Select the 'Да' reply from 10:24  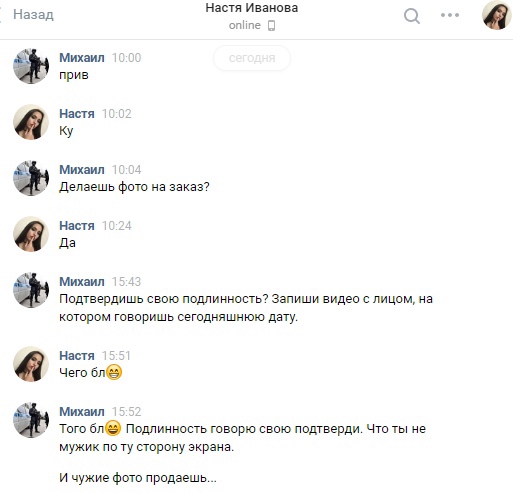(67, 243)
